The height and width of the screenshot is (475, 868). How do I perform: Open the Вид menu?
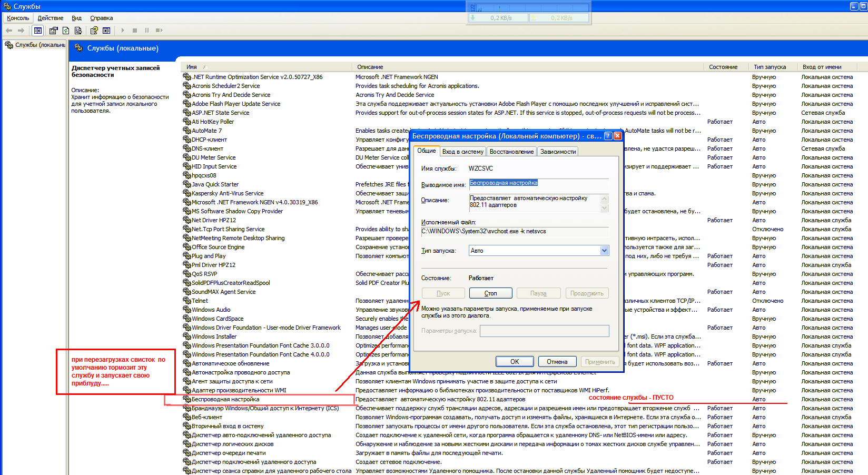(x=76, y=18)
